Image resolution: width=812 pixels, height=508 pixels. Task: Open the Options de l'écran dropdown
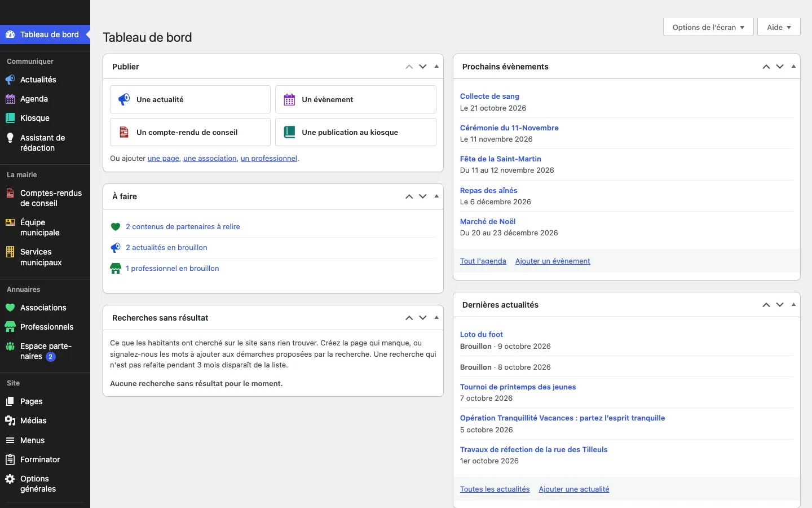pos(708,27)
